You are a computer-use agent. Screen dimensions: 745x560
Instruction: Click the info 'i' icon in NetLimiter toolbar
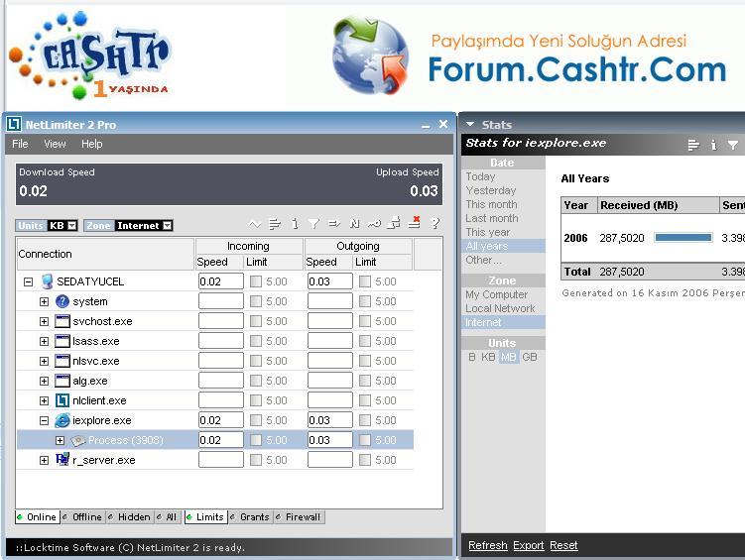[x=295, y=224]
